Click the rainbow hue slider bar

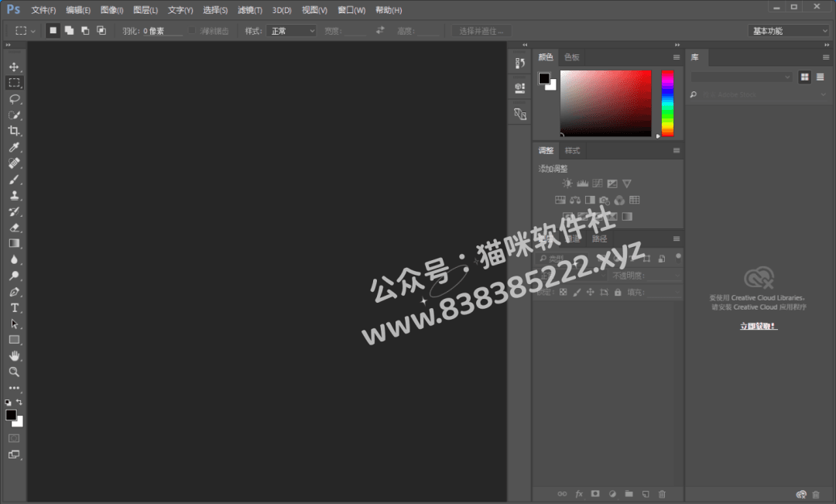click(667, 103)
